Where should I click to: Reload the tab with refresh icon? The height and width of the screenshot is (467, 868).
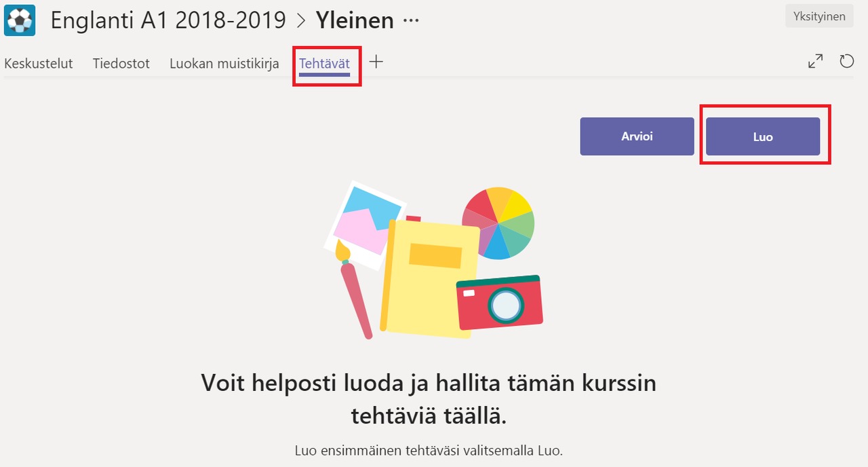[846, 62]
